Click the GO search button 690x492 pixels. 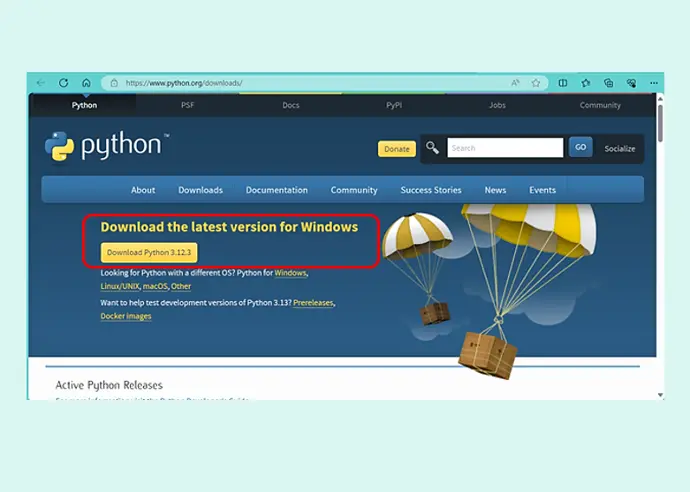580,148
